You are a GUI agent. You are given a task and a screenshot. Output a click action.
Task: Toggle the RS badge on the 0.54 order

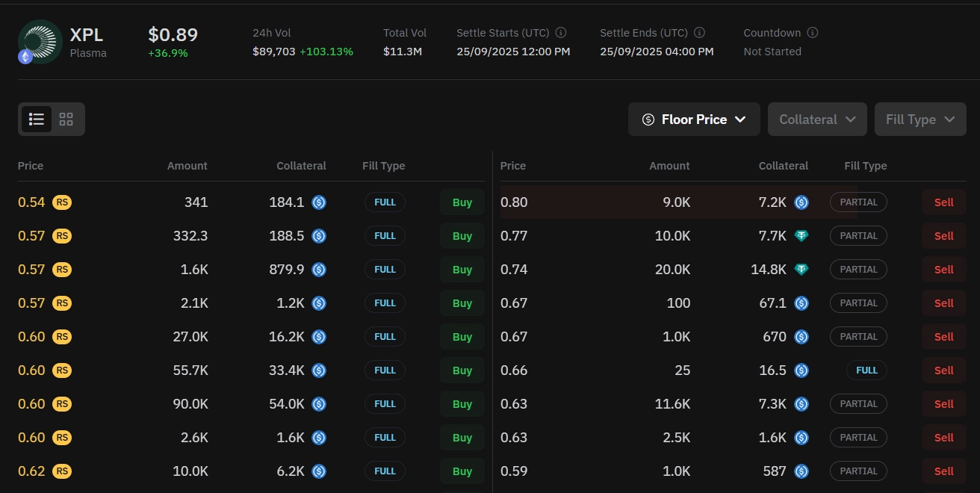[x=62, y=202]
